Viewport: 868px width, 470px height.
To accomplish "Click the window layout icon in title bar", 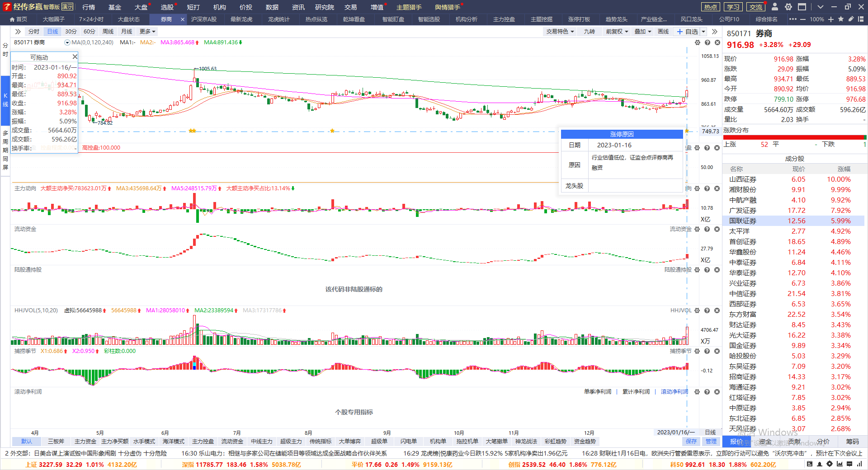I will click(x=802, y=7).
